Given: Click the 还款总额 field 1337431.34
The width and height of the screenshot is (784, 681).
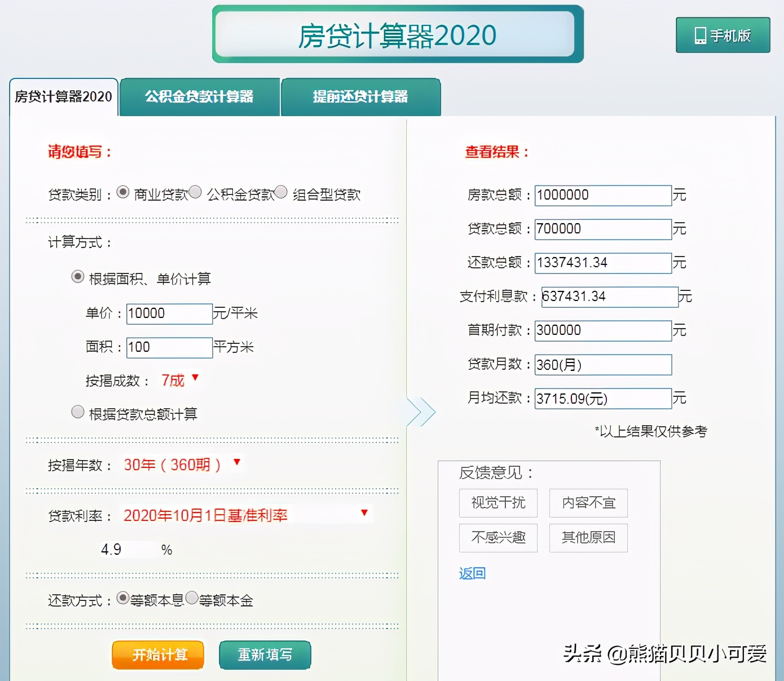Looking at the screenshot, I should click(x=603, y=263).
